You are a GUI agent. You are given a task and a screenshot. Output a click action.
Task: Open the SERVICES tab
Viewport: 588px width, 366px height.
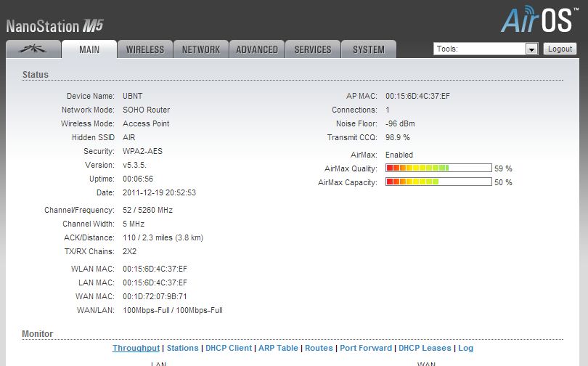point(313,49)
